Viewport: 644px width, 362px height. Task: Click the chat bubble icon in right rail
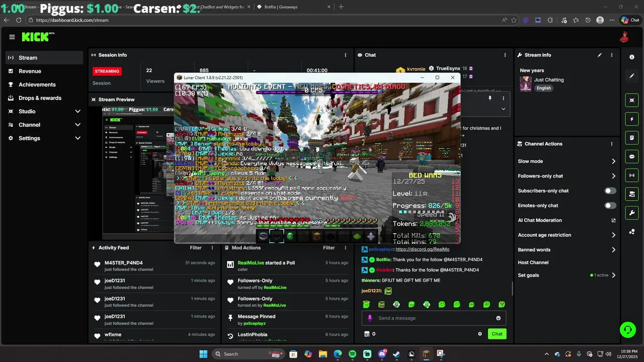pos(632,156)
